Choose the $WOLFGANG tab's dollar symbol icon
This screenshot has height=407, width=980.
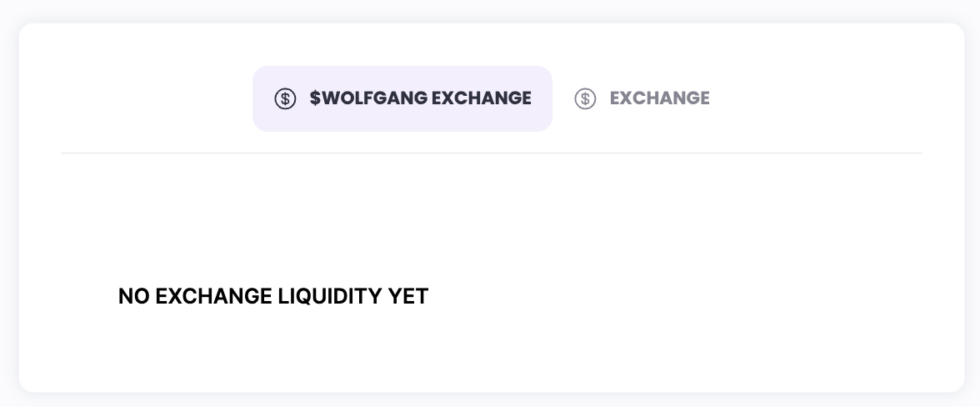click(x=285, y=98)
